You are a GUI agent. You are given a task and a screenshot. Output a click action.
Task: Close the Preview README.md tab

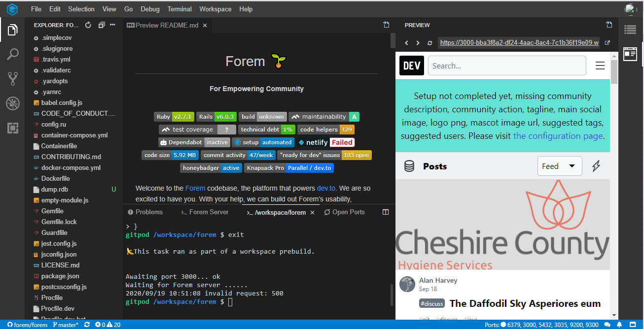click(205, 25)
